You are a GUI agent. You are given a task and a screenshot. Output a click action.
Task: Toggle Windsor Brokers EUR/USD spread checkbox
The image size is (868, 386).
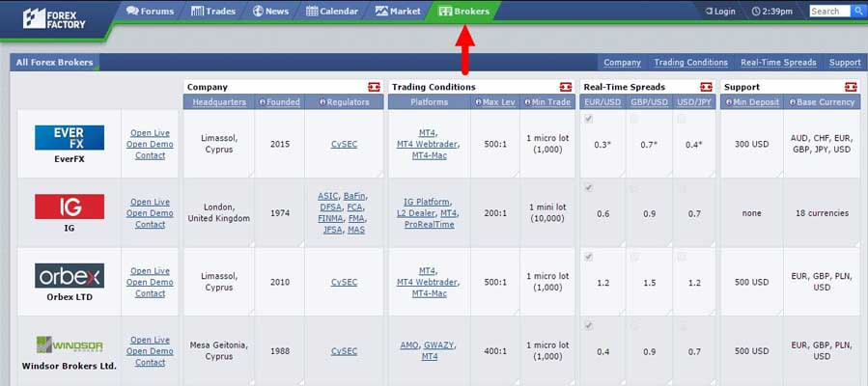pos(588,326)
